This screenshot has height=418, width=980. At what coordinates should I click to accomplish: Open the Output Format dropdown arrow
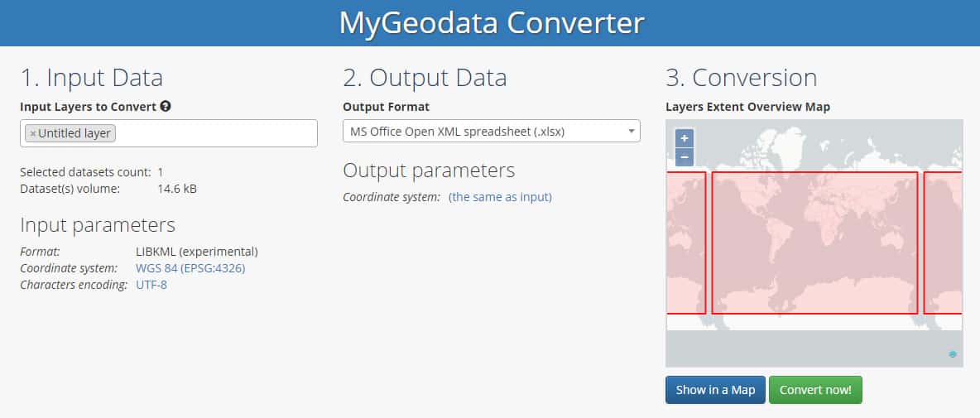coord(632,132)
